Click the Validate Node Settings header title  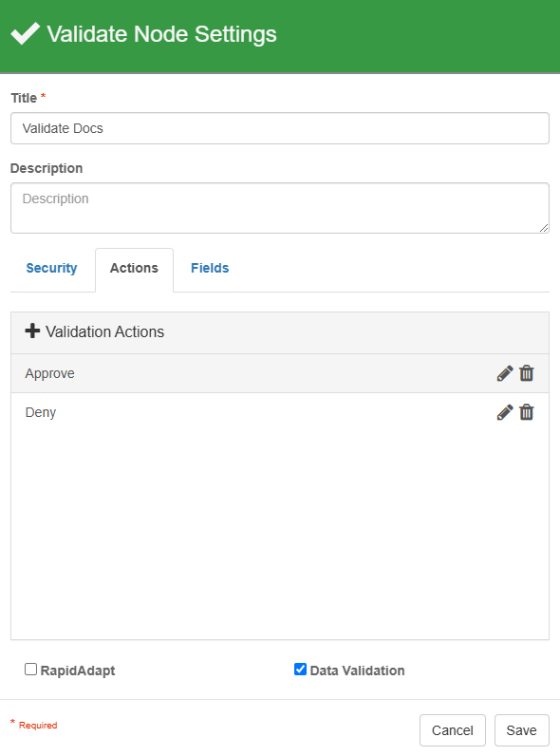(162, 34)
